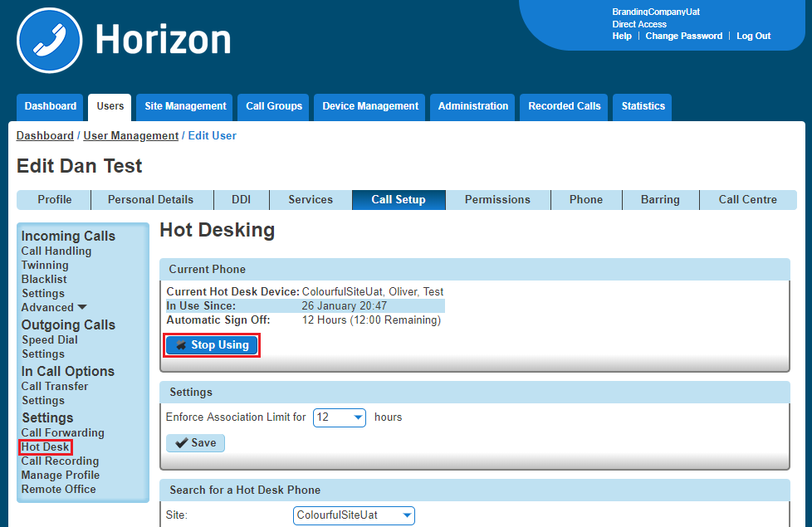Click the Log Out link
Image resolution: width=812 pixels, height=527 pixels.
pos(754,37)
